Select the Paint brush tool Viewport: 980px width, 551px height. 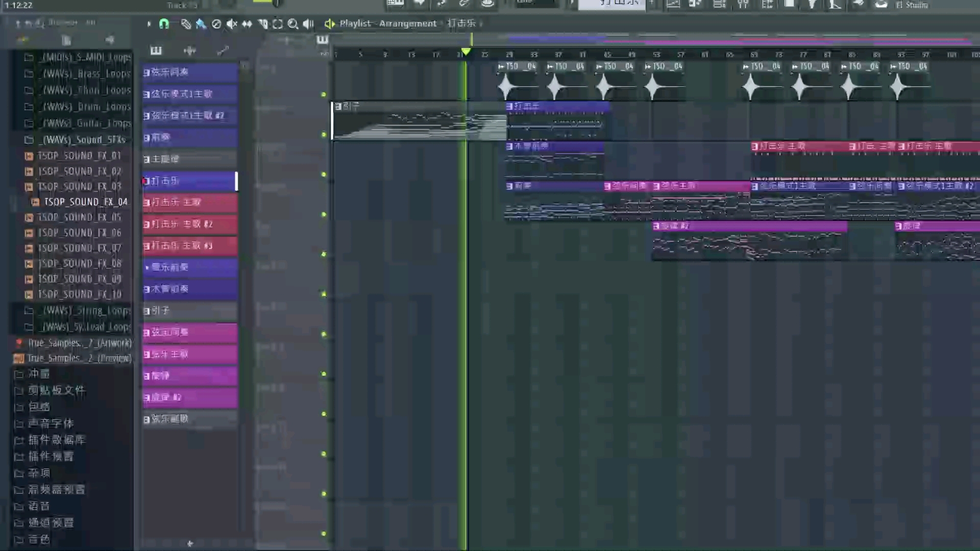click(201, 23)
